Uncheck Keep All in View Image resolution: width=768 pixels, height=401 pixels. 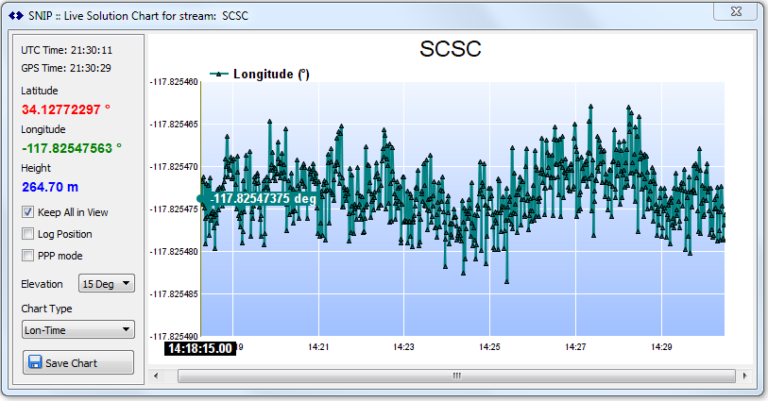(28, 212)
